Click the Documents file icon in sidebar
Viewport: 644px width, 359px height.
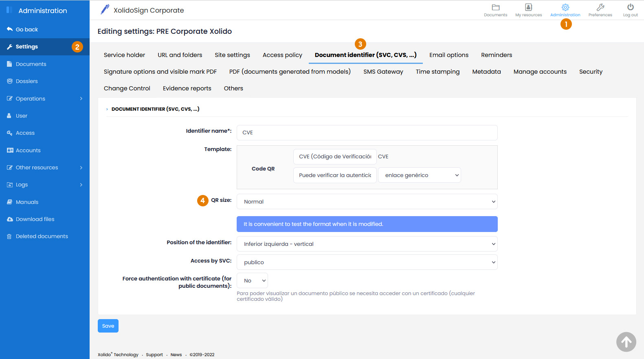coord(9,64)
